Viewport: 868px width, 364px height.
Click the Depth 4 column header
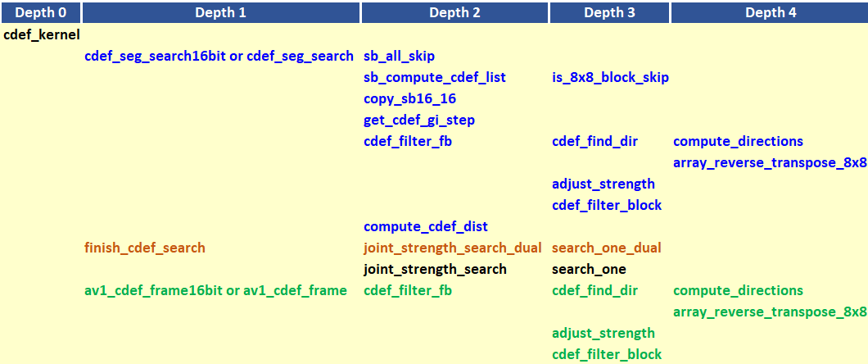tap(770, 12)
